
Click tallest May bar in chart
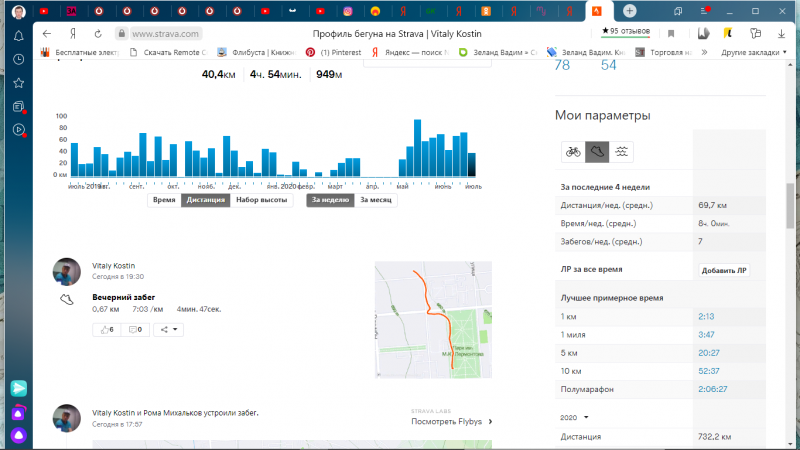pyautogui.click(x=417, y=148)
